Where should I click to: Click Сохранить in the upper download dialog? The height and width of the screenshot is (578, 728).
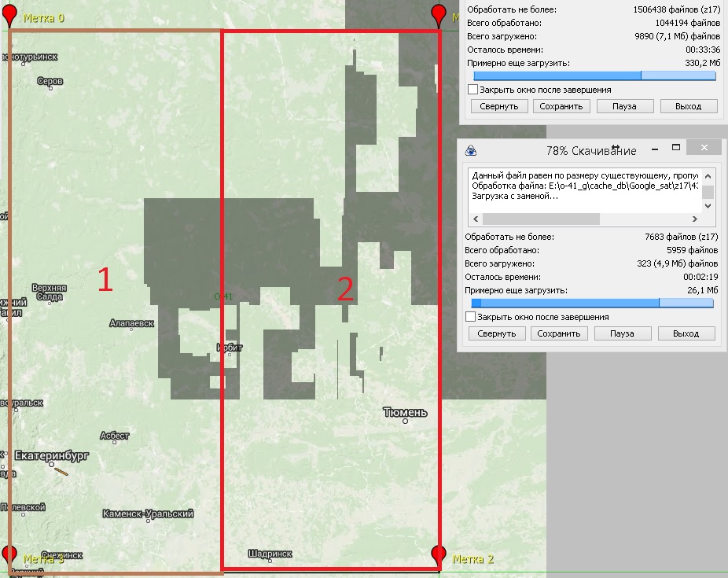pos(561,106)
